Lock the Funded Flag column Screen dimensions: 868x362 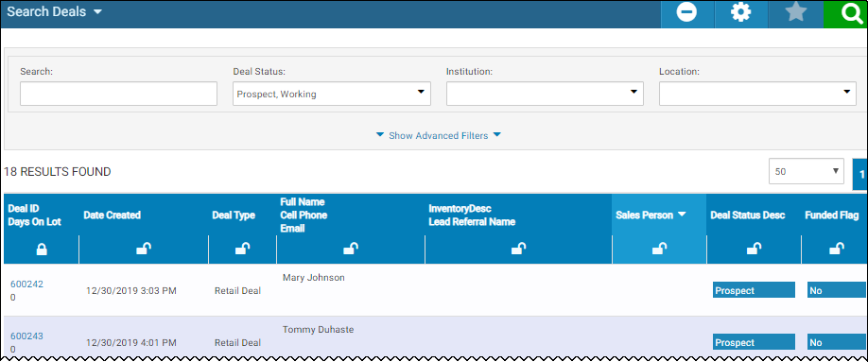[837, 250]
